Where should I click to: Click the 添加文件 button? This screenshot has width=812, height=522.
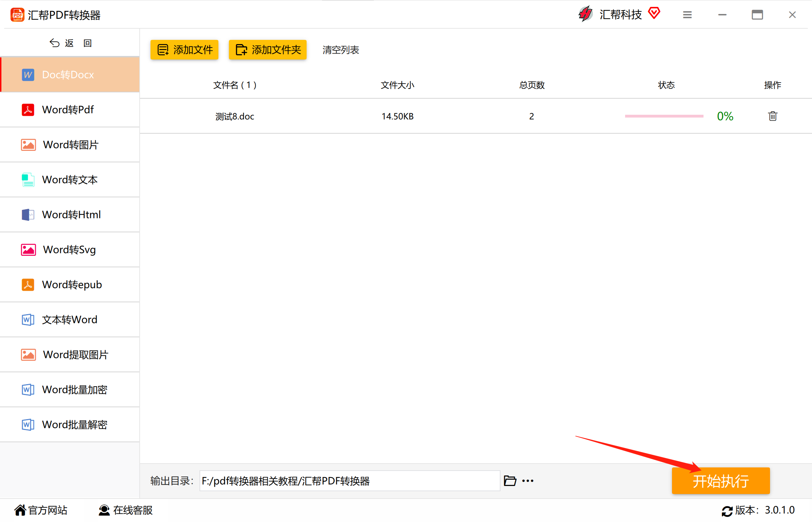click(x=184, y=50)
